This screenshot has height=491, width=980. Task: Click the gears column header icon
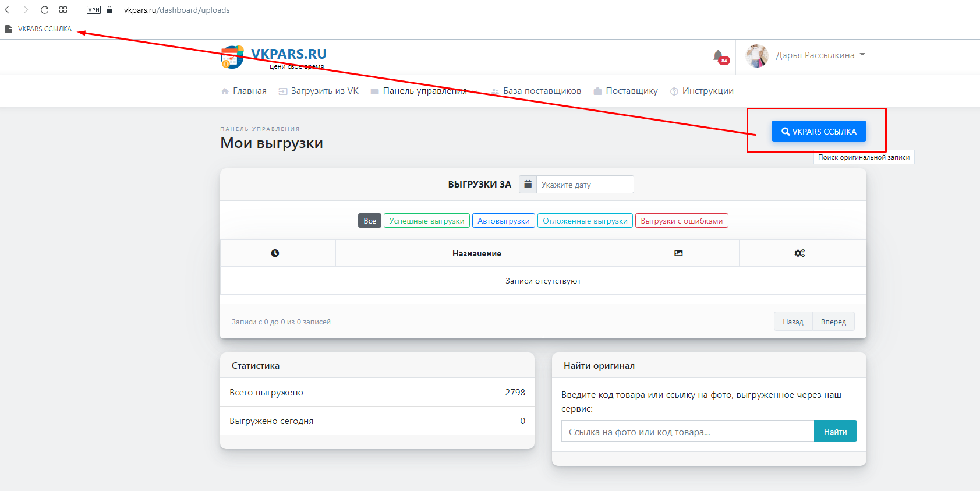point(799,253)
